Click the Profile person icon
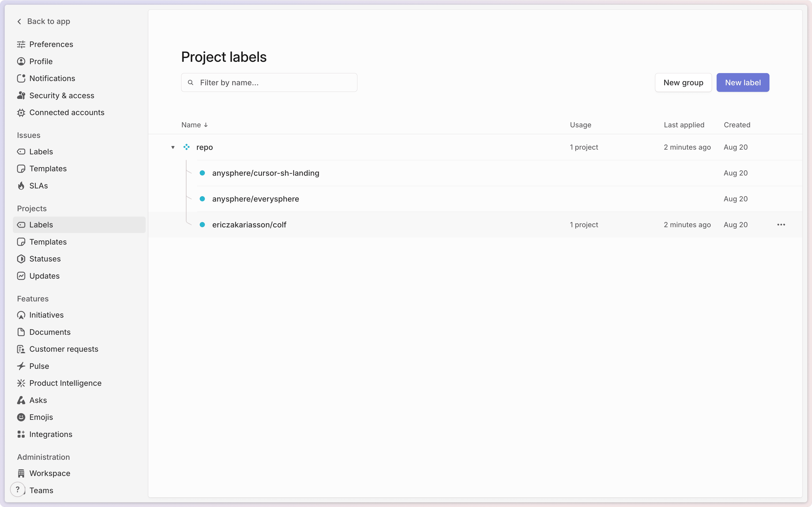The width and height of the screenshot is (812, 507). point(21,61)
